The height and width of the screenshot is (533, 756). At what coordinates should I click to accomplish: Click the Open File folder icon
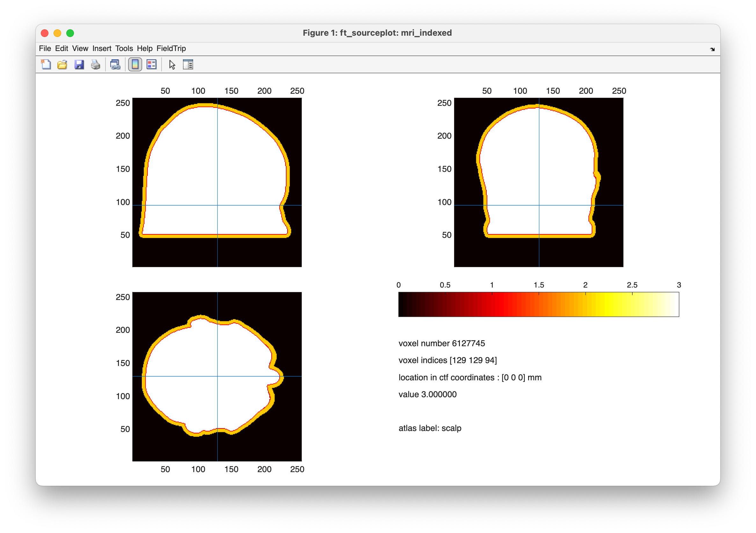pos(62,64)
